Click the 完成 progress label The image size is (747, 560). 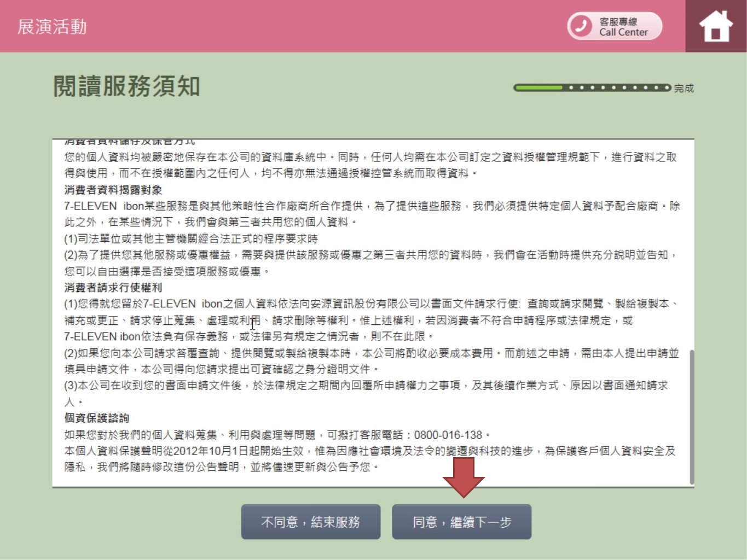pyautogui.click(x=684, y=88)
